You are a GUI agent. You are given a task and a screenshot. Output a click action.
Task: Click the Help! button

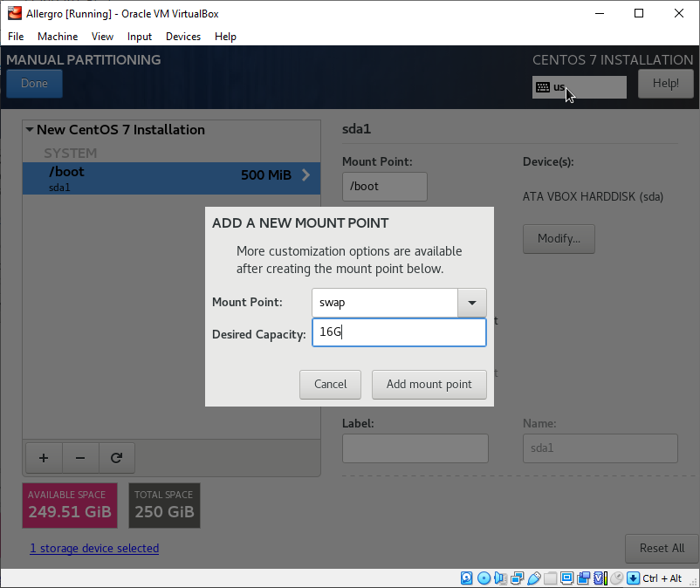click(x=666, y=84)
